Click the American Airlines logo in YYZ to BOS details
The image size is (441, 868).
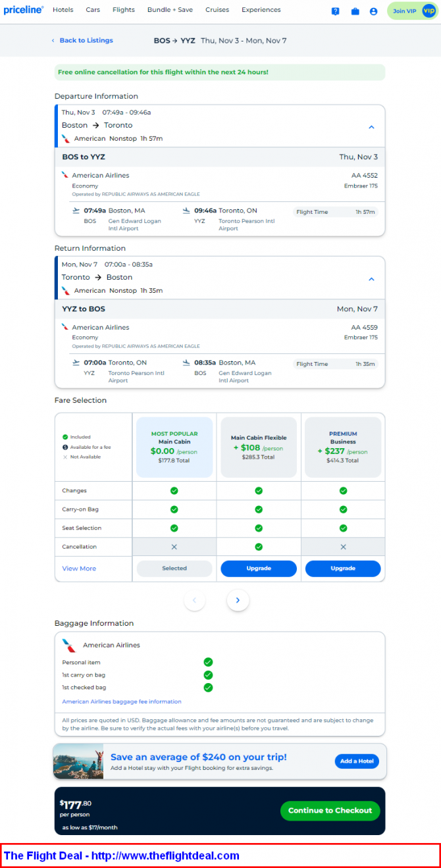65,327
